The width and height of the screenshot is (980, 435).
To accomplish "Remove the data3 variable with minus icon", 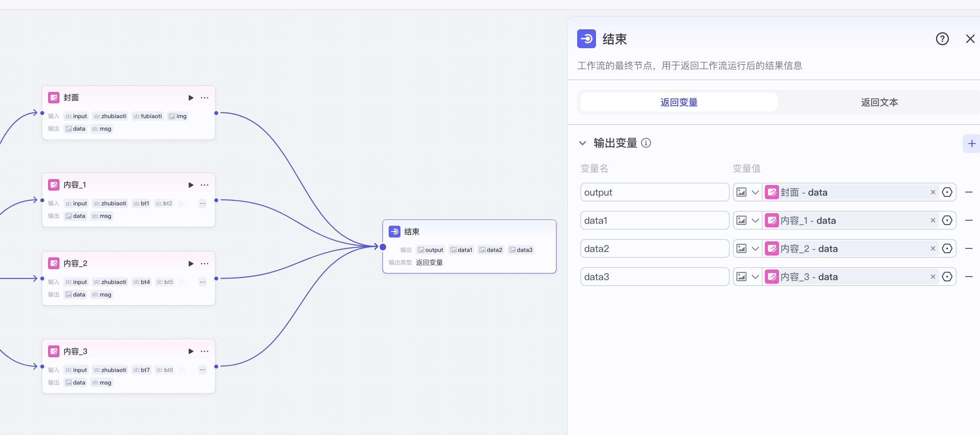I will tap(969, 277).
